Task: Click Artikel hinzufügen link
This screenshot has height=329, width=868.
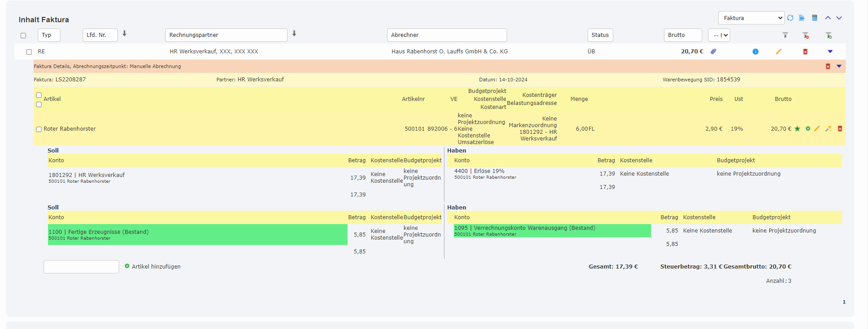Action: (x=156, y=267)
